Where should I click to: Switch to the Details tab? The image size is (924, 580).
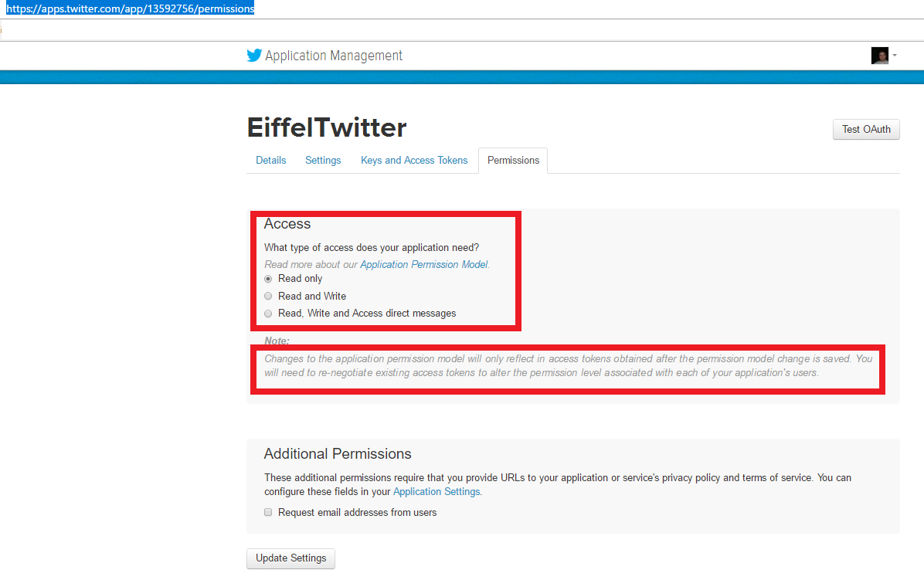click(x=271, y=161)
